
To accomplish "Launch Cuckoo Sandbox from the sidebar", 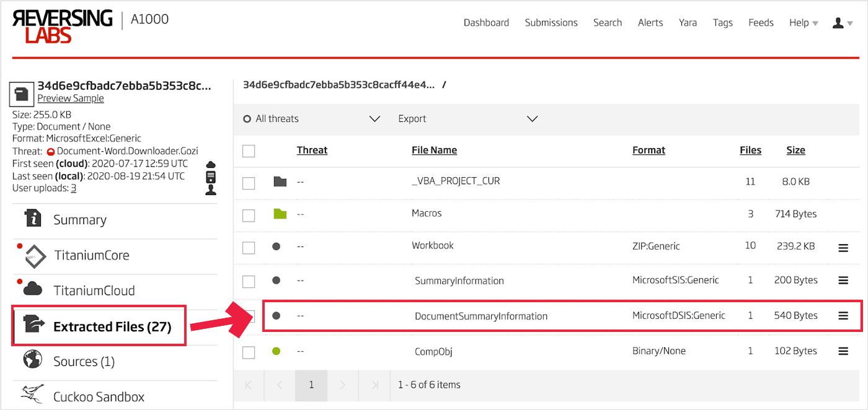I will pos(99,396).
